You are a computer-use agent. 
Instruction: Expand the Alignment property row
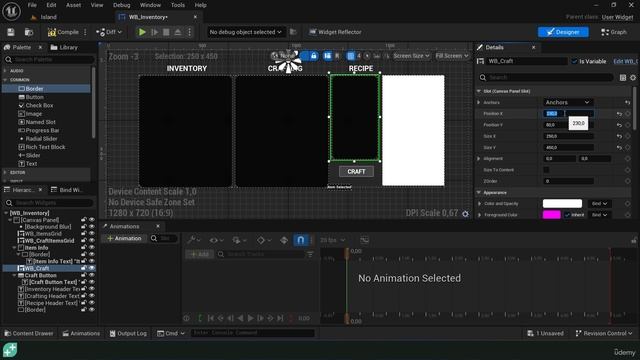pos(479,159)
